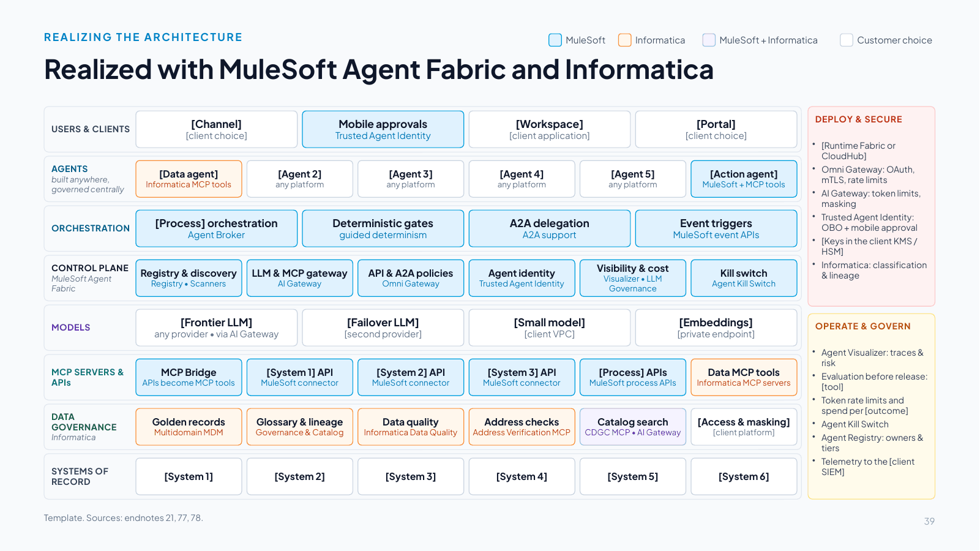The width and height of the screenshot is (980, 551).
Task: Click the Catalog search box
Action: pos(633,427)
